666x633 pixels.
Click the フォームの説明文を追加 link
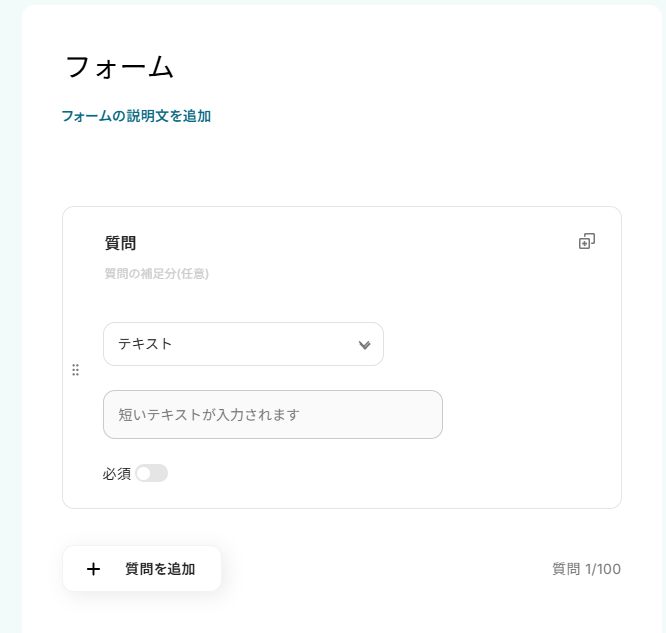(136, 116)
